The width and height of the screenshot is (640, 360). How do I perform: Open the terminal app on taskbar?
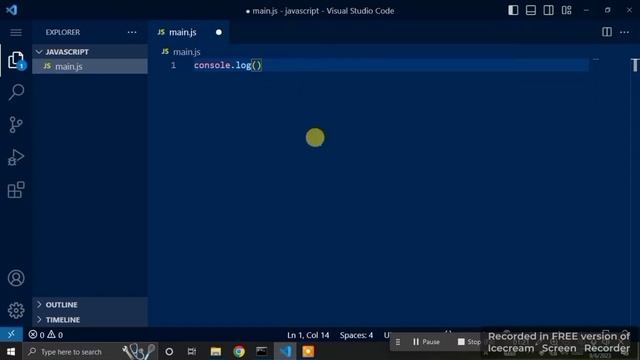tap(262, 351)
